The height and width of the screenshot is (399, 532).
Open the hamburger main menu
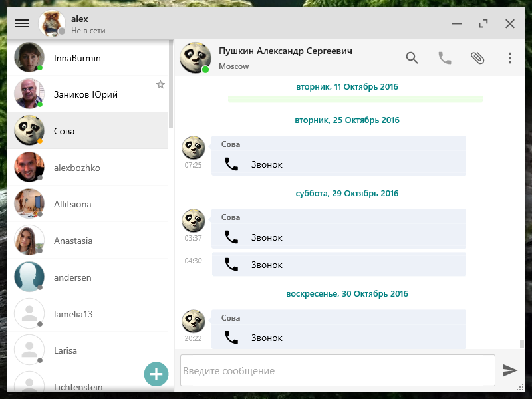click(22, 23)
